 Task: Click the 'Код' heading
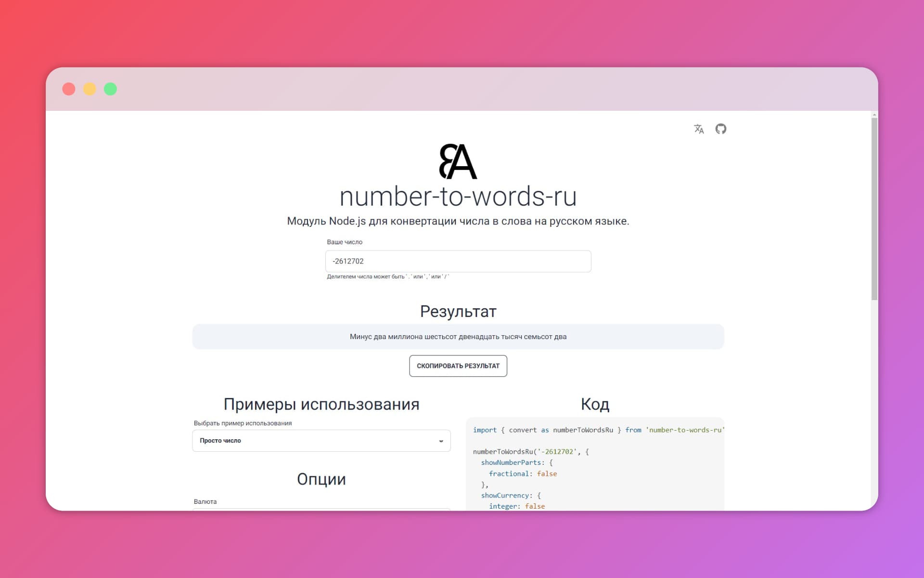595,404
